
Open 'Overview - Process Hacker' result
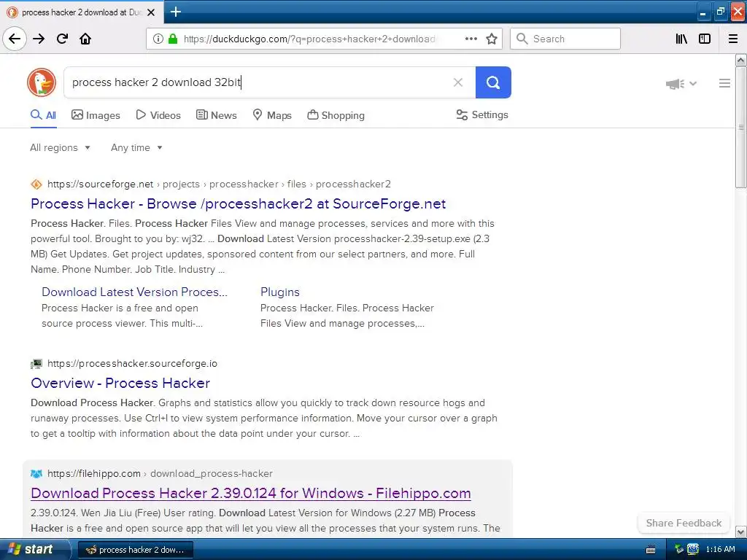120,383
